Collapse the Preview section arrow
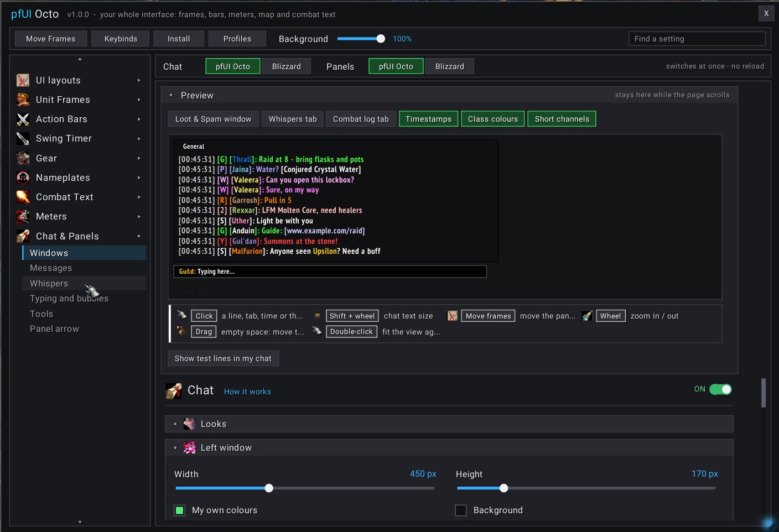The width and height of the screenshot is (779, 532). (x=171, y=96)
